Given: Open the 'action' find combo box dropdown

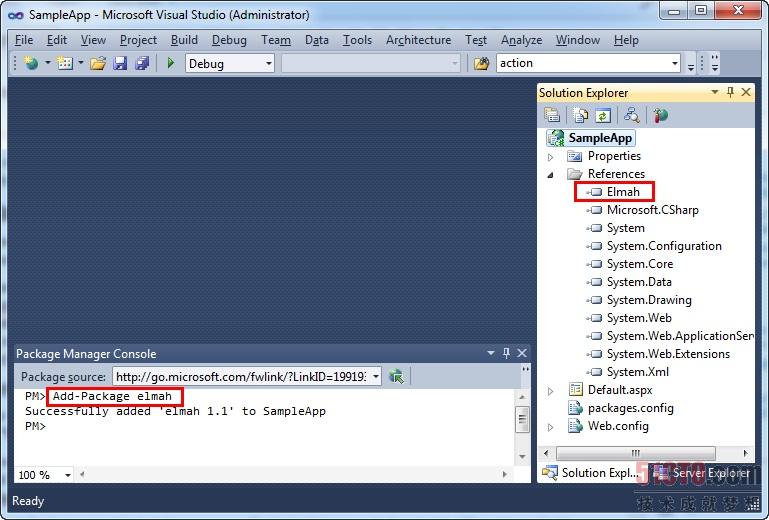Looking at the screenshot, I should (675, 63).
